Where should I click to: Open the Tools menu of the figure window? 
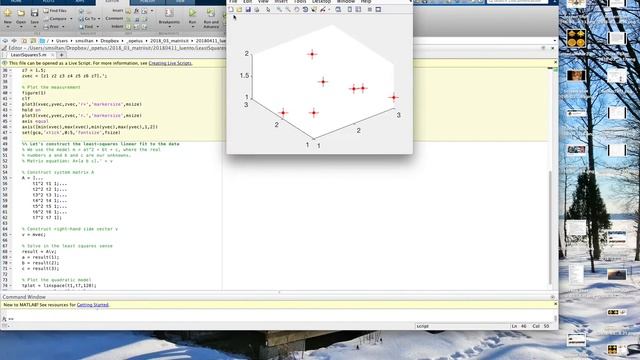tap(300, 2)
